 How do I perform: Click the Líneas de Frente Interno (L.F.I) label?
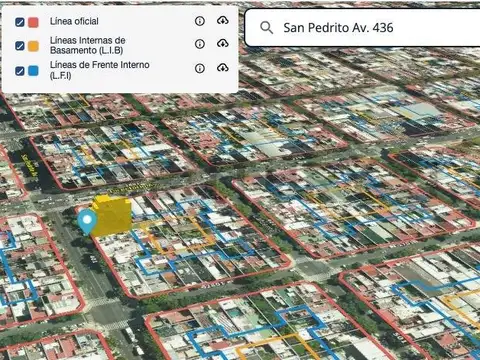coord(100,70)
